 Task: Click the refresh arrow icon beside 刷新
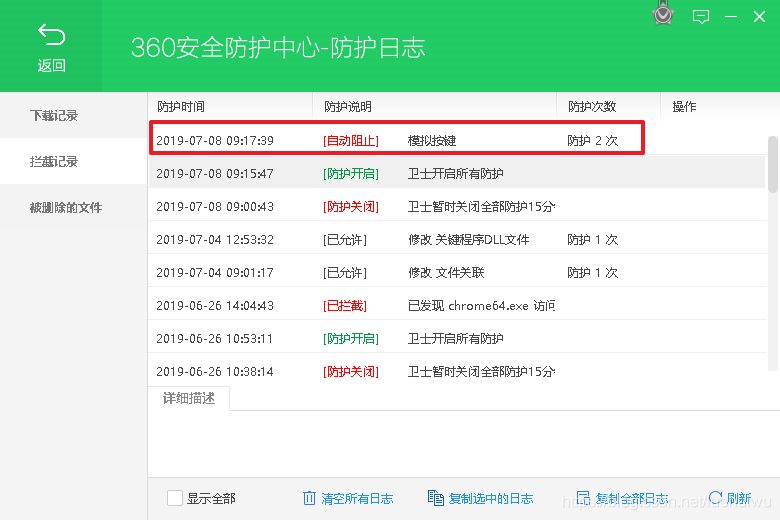point(715,498)
